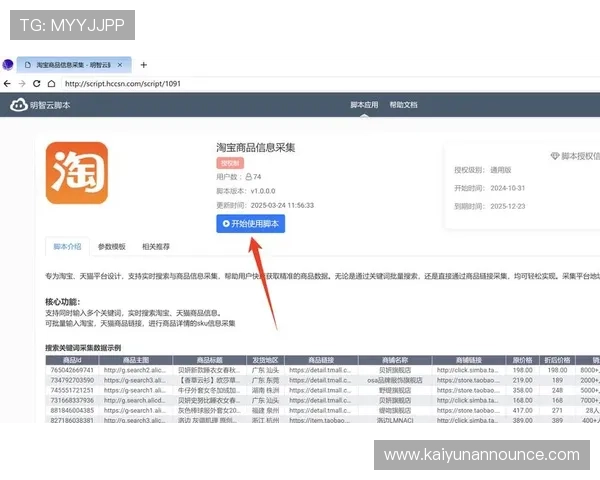Click product id 731668337936
Viewport: 600px width, 480px height.
[72, 400]
